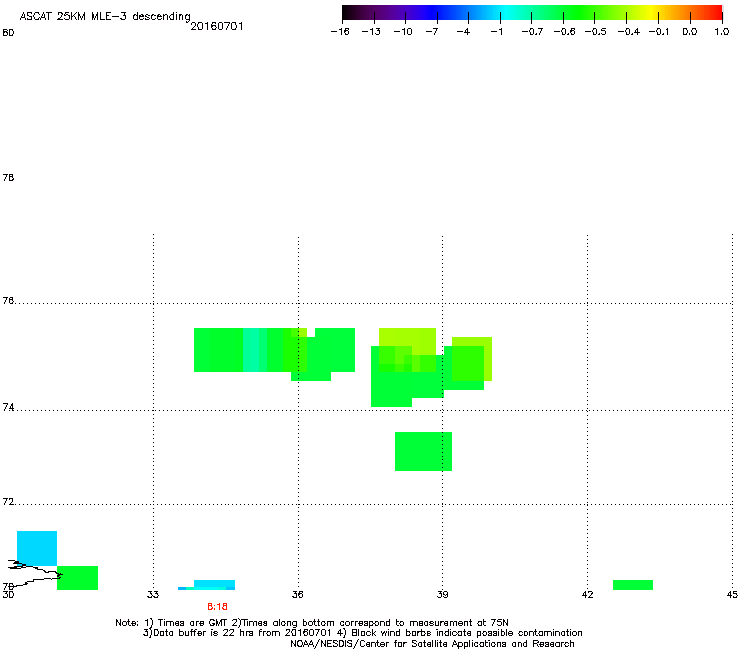Screen dimensions: 740x650
Task: Click the green square beside the coastline outline
Action: [77, 578]
